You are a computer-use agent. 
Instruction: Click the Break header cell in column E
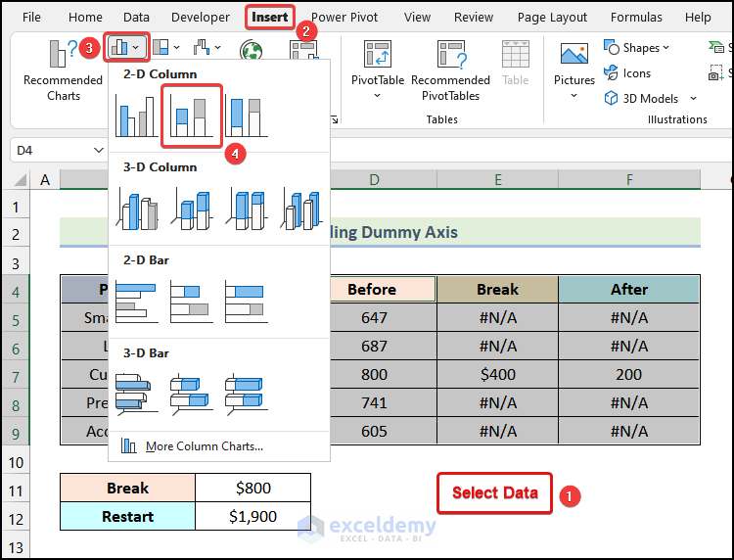click(497, 290)
